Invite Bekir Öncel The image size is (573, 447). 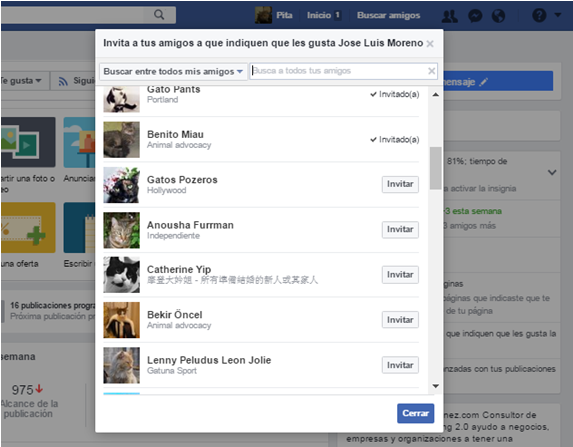click(400, 320)
